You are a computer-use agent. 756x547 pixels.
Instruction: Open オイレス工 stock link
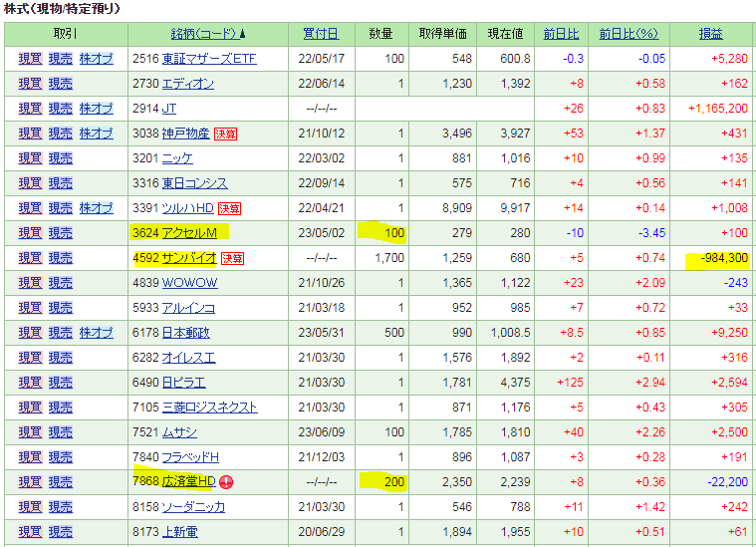pyautogui.click(x=188, y=358)
